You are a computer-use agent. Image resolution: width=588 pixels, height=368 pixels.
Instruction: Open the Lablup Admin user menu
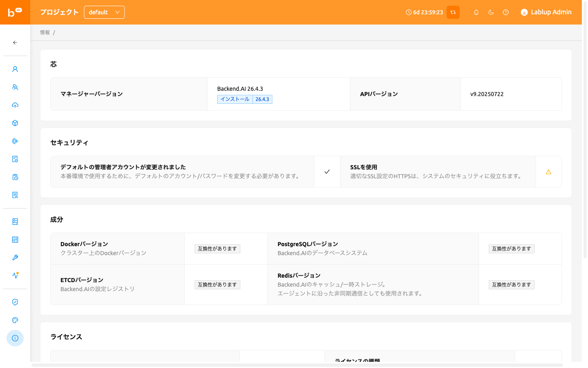pyautogui.click(x=546, y=12)
